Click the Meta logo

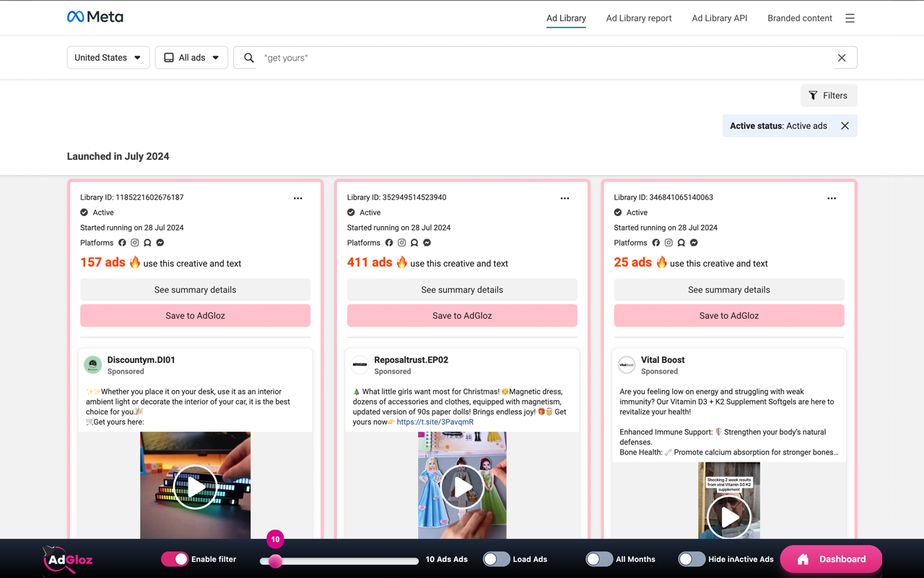tap(95, 16)
